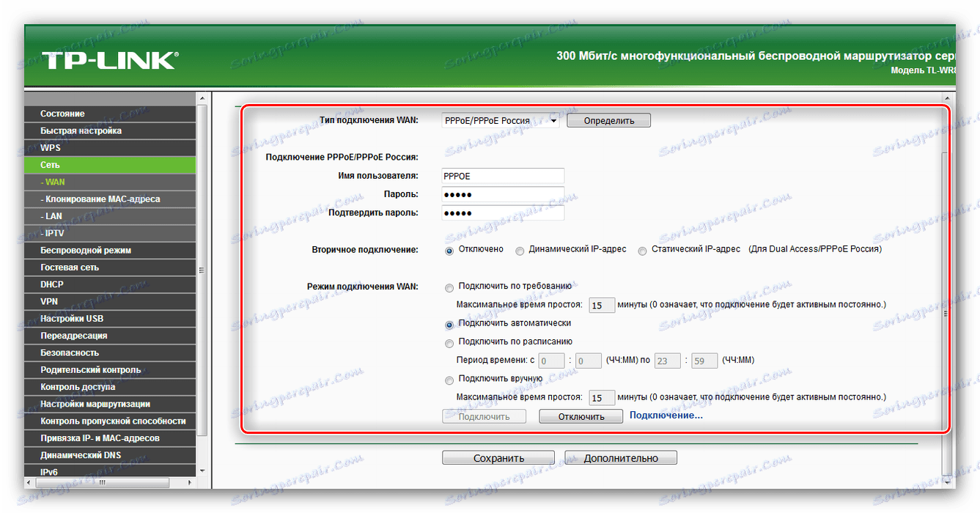The image size is (980, 513).
Task: Click the Дополнительно button
Action: pyautogui.click(x=621, y=458)
